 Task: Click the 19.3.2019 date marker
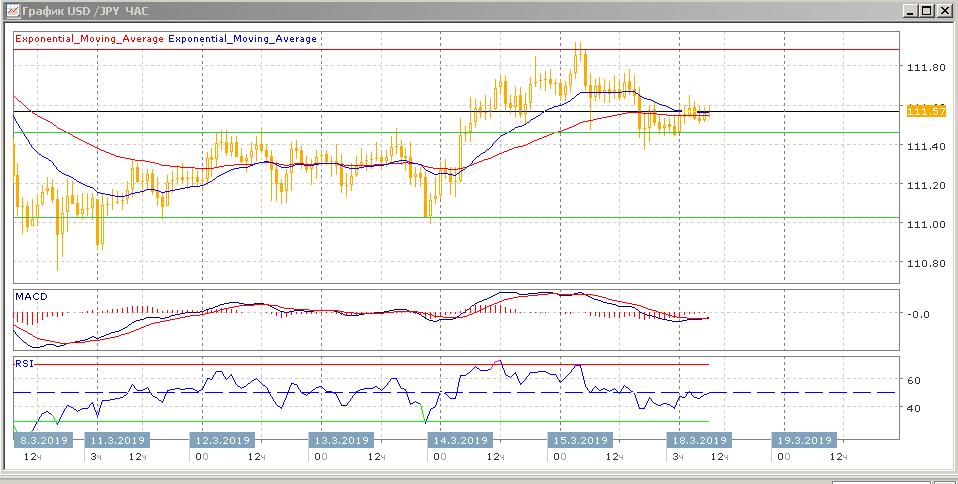pos(804,440)
